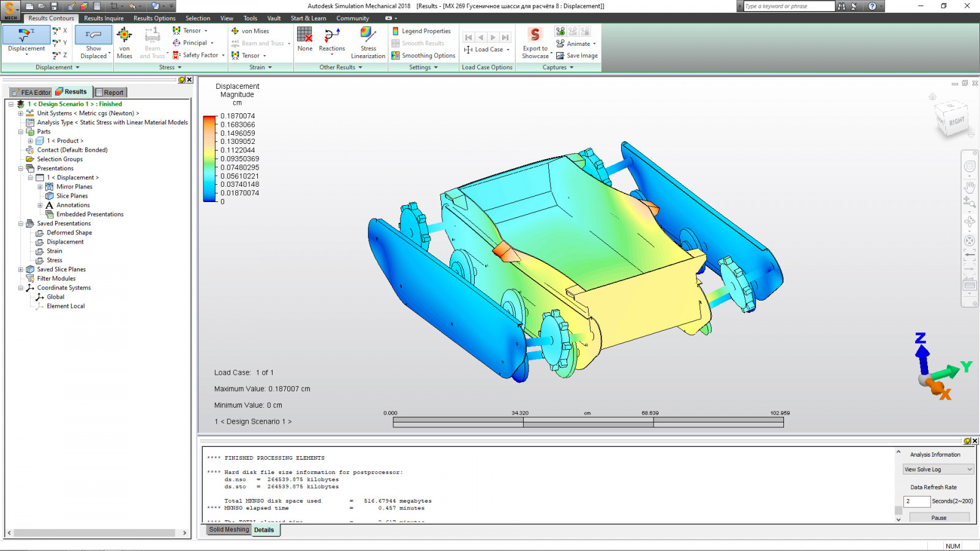
Task: Expand the Unit Systems tree node
Action: tap(21, 113)
